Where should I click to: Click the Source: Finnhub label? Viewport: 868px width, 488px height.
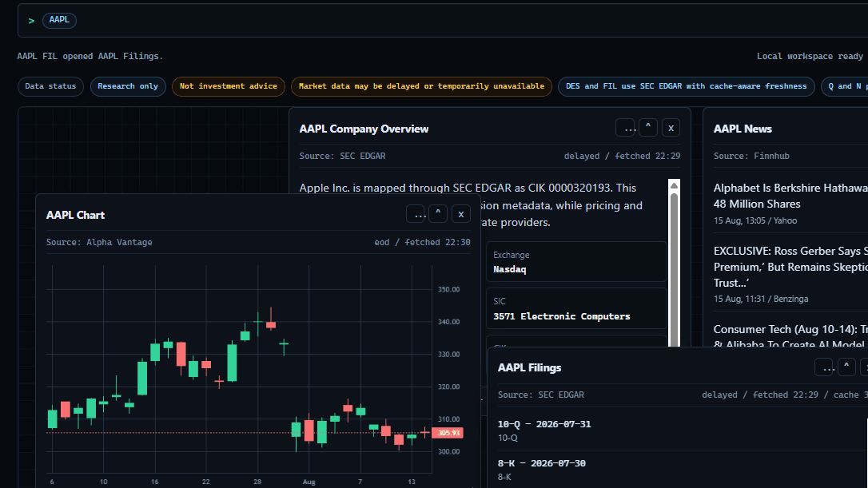pos(751,156)
